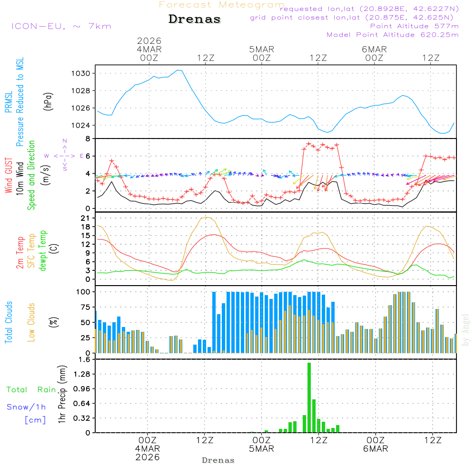Click the wind direction compass rose
This screenshot has width=476, height=476.
point(65,155)
